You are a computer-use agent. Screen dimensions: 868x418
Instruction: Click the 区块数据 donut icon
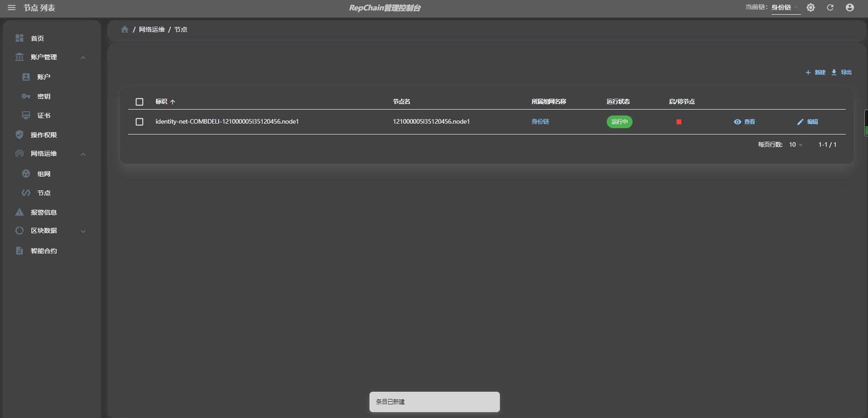[x=19, y=231]
